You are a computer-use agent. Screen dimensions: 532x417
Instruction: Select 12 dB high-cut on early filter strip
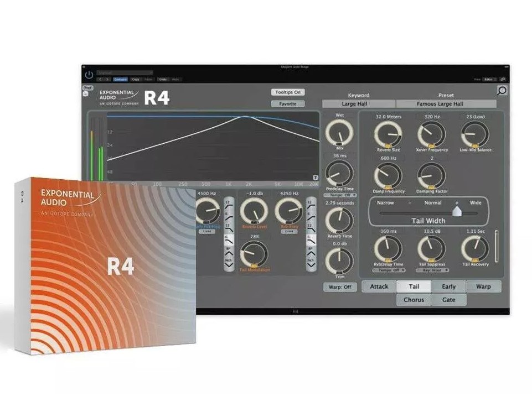pos(229,228)
